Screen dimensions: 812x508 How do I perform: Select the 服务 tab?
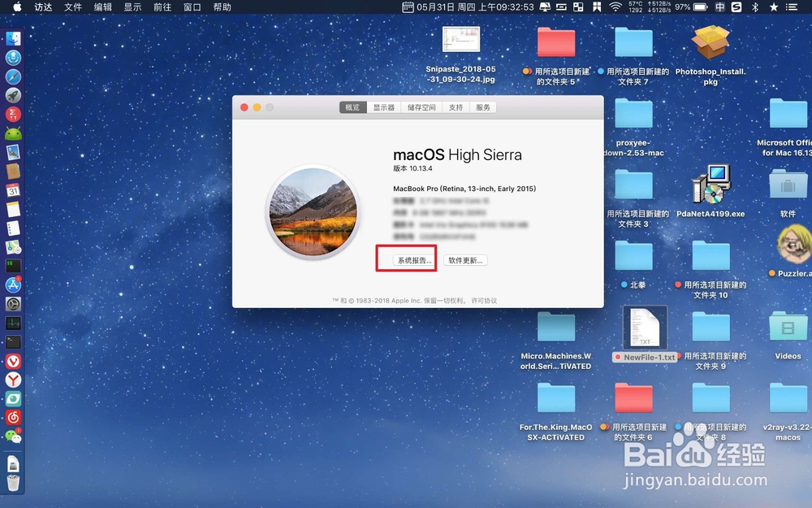tap(482, 106)
